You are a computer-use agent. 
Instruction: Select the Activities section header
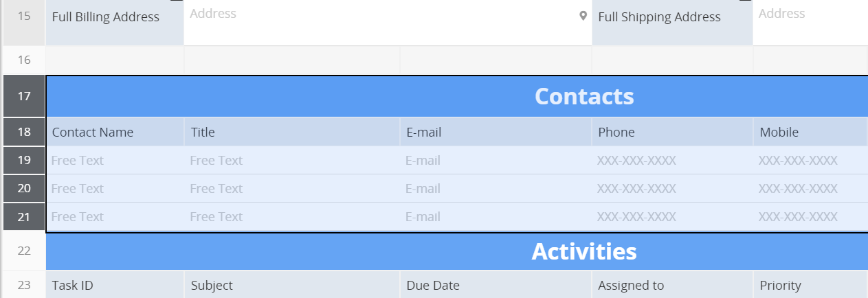coord(583,251)
